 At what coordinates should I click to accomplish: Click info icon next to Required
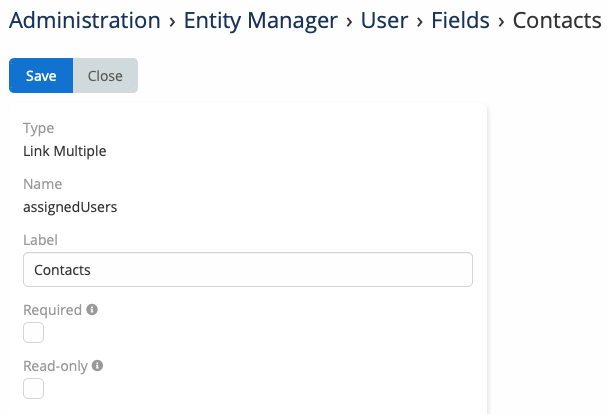point(92,310)
